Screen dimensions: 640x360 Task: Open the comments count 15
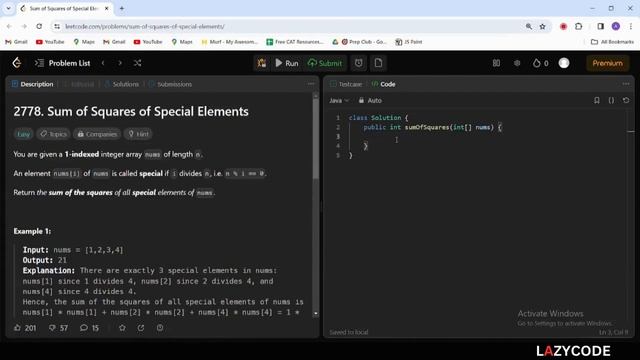pos(89,328)
